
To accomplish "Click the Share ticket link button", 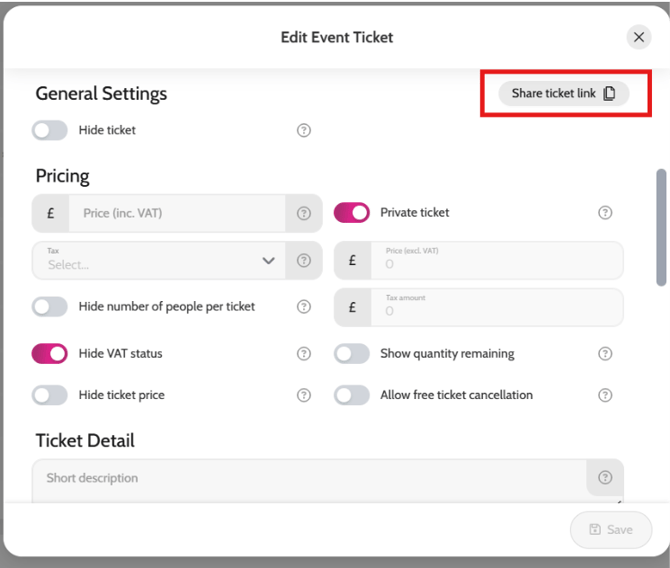I will (x=564, y=94).
